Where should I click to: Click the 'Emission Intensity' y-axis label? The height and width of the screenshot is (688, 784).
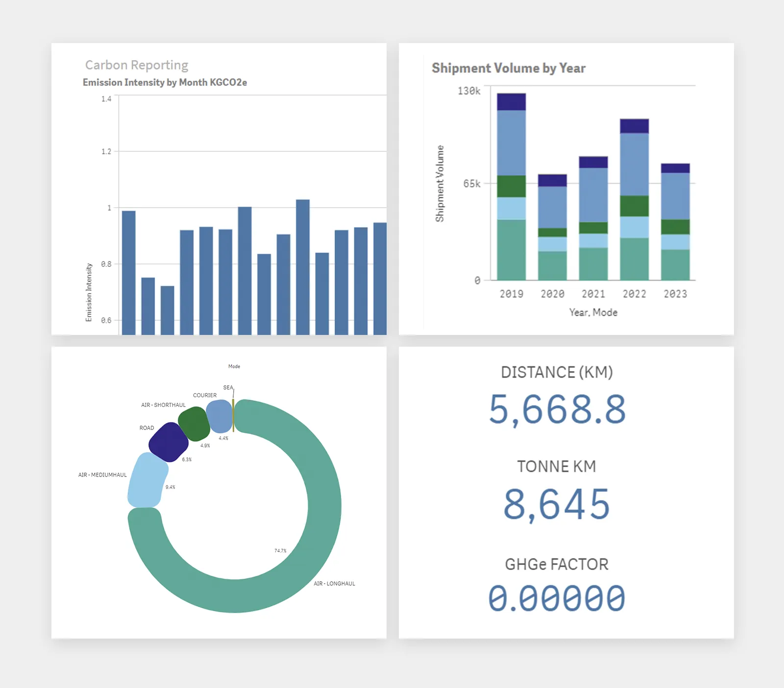[x=89, y=292]
